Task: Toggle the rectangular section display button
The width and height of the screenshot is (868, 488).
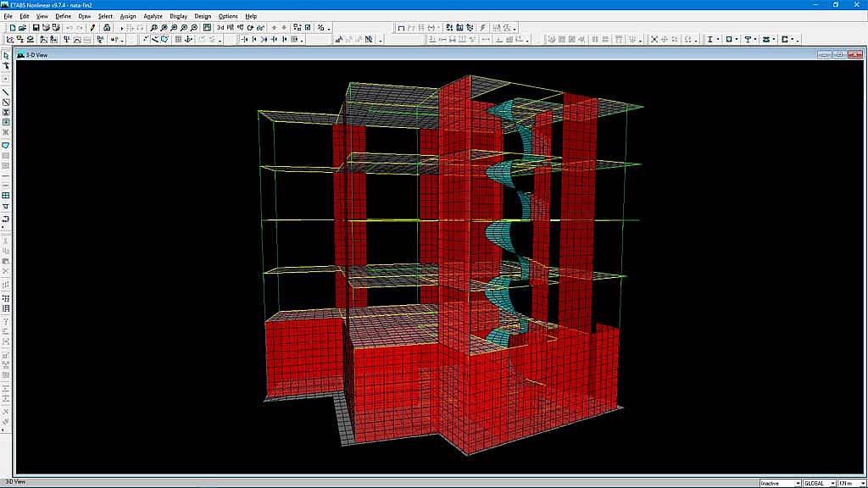Action: (728, 39)
